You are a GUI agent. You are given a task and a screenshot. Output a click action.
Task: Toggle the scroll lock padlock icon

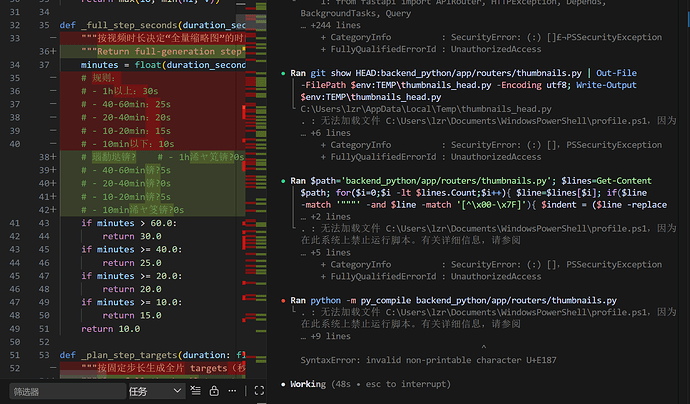[214, 390]
